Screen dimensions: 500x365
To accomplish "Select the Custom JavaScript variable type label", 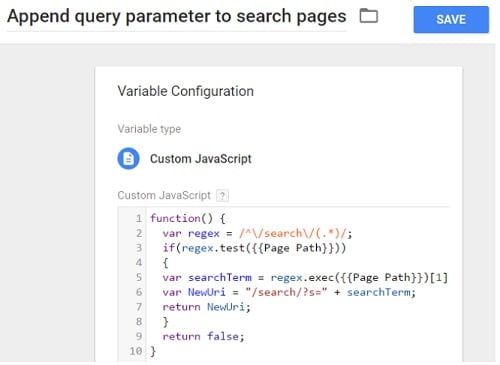I will coord(201,159).
